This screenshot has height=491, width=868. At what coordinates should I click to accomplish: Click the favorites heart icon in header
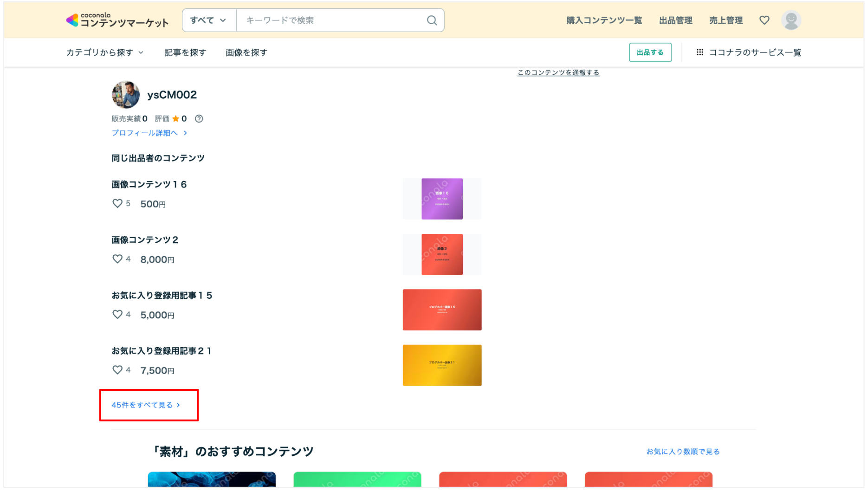click(764, 20)
